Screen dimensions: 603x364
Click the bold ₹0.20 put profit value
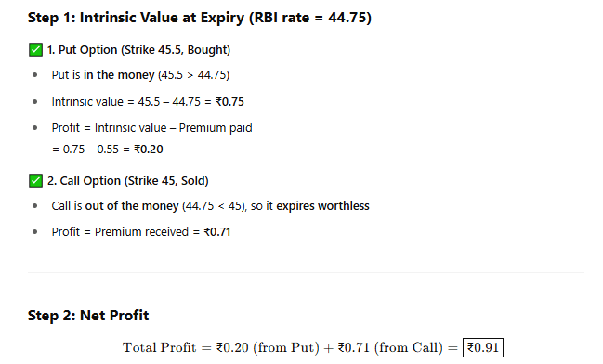coord(149,149)
